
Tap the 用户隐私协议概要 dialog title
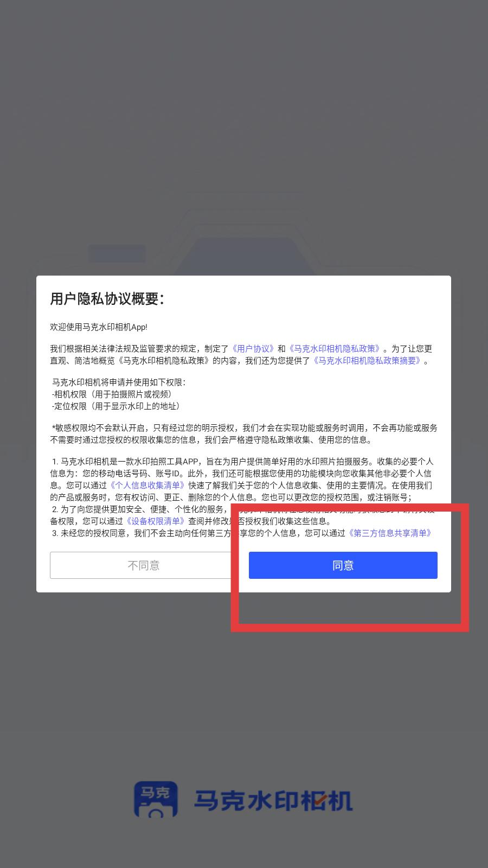[x=107, y=299]
